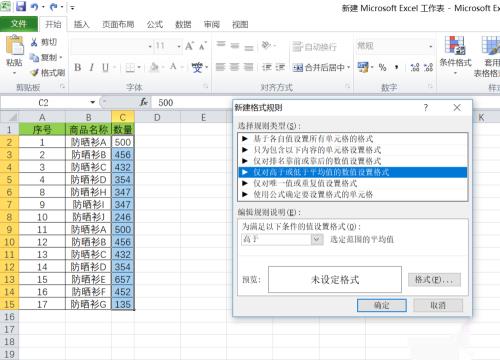Click the Percent Style icon
Screen dimensions: 500x360
[382, 68]
